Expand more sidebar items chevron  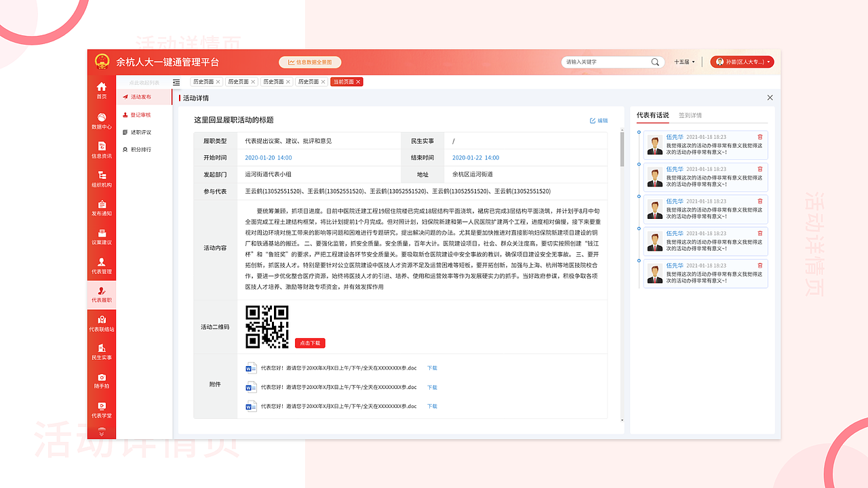pyautogui.click(x=102, y=432)
